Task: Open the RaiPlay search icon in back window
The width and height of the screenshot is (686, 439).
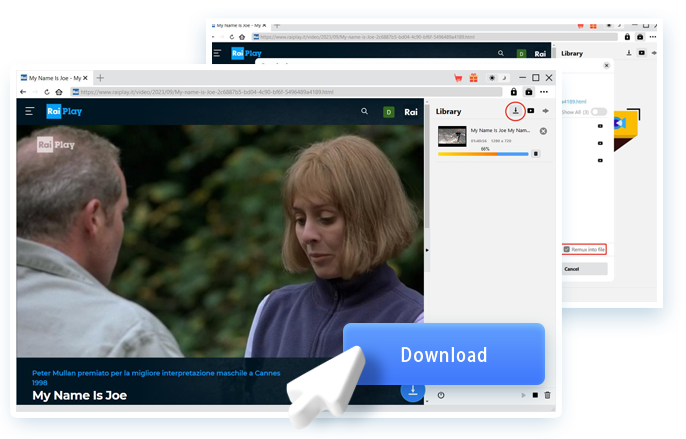Action: (x=500, y=53)
